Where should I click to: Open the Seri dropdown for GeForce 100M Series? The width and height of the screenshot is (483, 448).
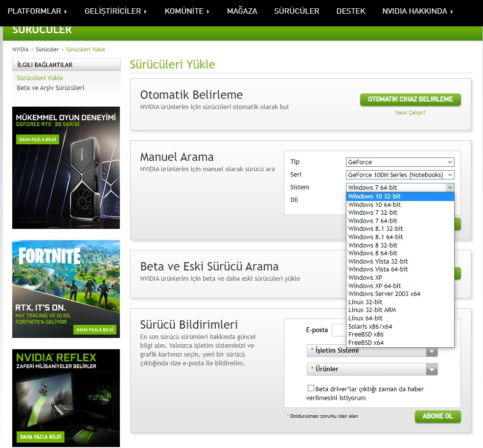click(400, 175)
